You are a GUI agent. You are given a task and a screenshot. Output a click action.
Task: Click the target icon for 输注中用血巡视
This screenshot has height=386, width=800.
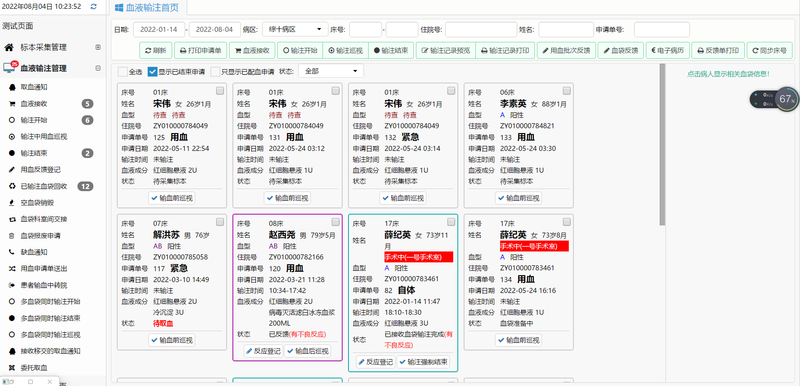(12, 137)
